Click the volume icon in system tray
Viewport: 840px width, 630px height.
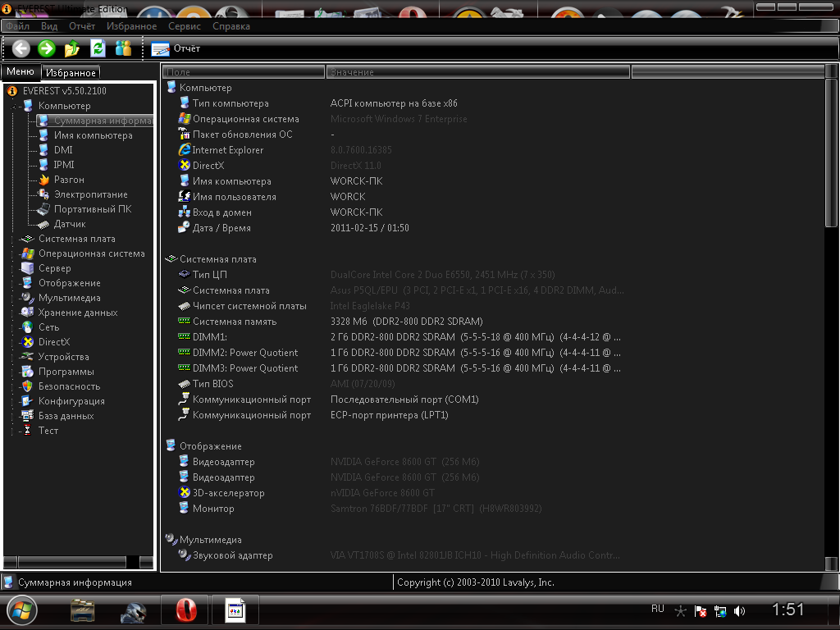[x=739, y=610]
